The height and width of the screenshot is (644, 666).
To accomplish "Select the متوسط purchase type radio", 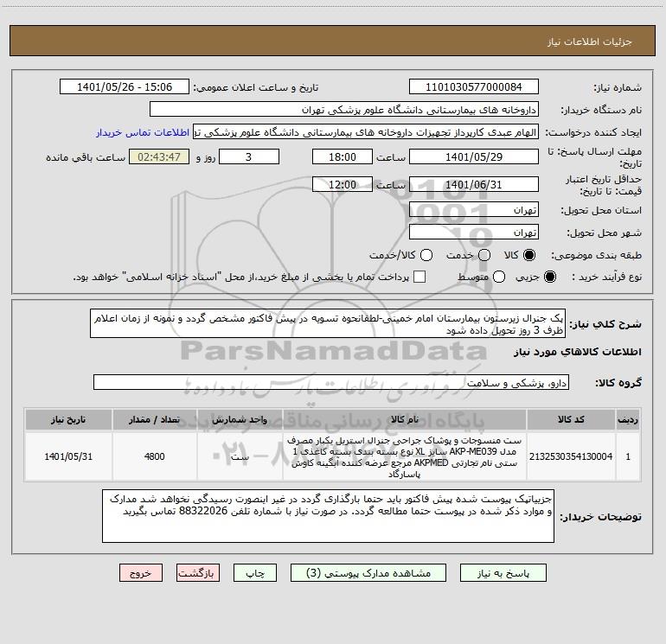I will (x=499, y=277).
